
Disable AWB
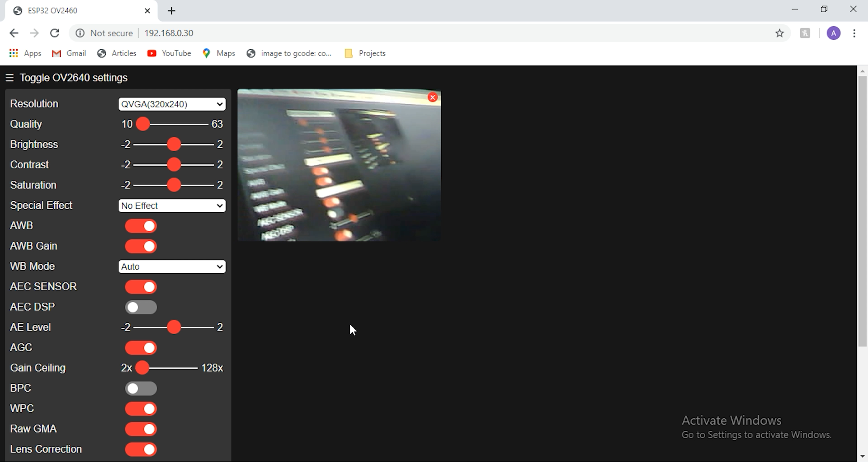pos(141,226)
